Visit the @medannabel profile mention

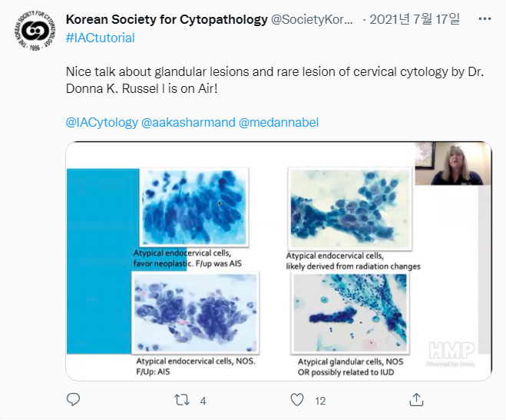coord(279,123)
